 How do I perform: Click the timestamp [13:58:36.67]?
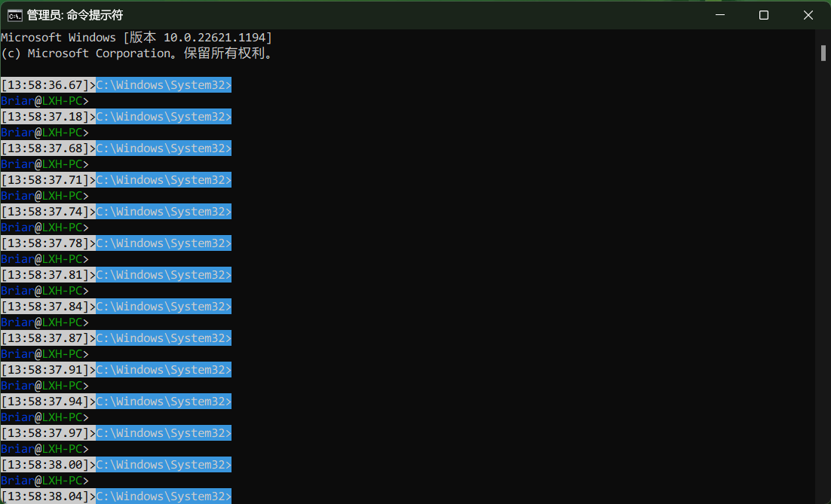45,84
